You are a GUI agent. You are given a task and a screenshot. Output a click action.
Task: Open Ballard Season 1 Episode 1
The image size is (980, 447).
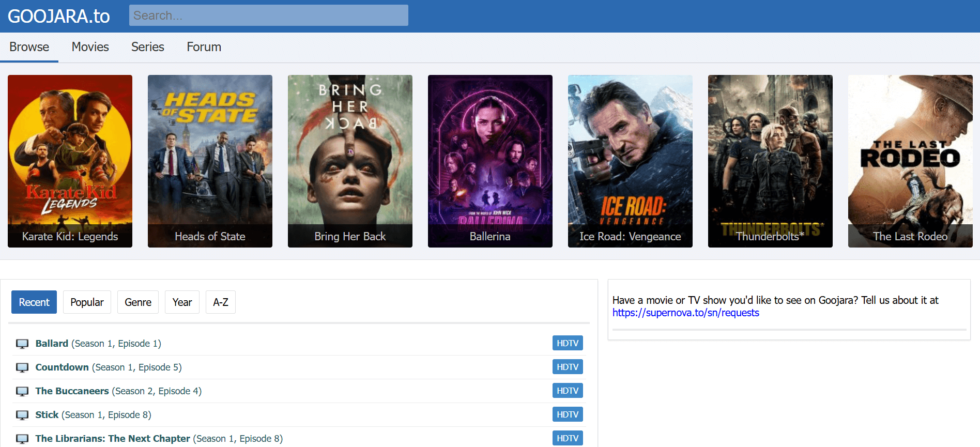coord(98,344)
